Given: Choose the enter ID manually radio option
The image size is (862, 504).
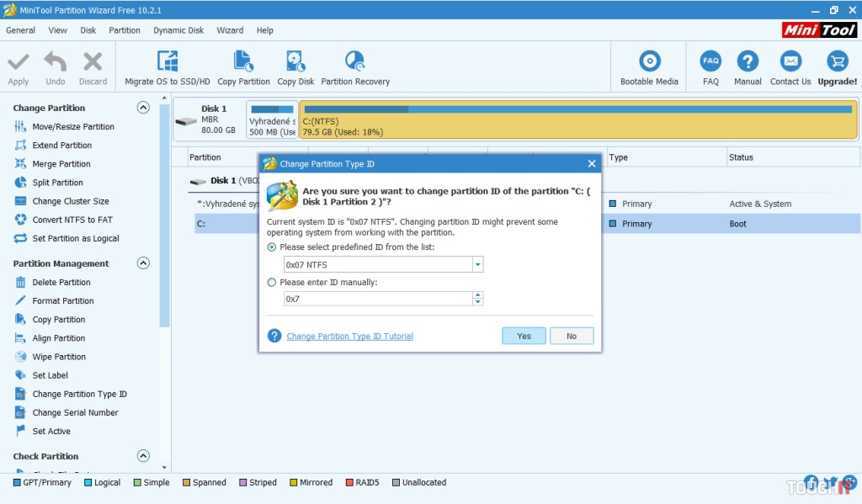Looking at the screenshot, I should [x=271, y=283].
